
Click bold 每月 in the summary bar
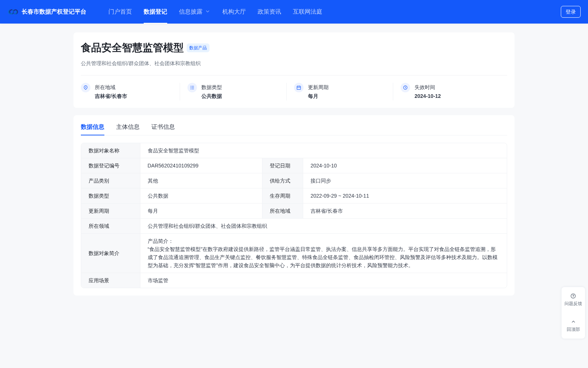[313, 96]
